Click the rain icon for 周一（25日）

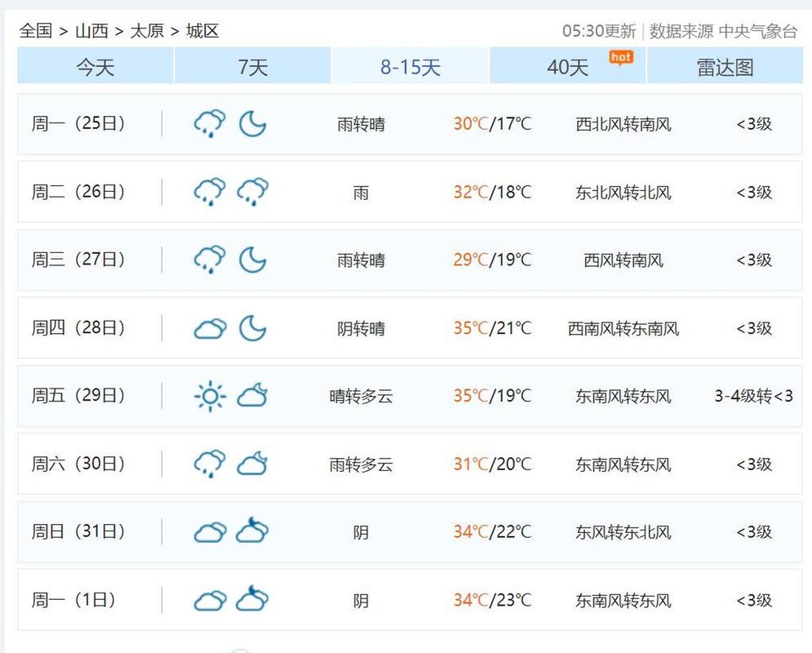210,124
